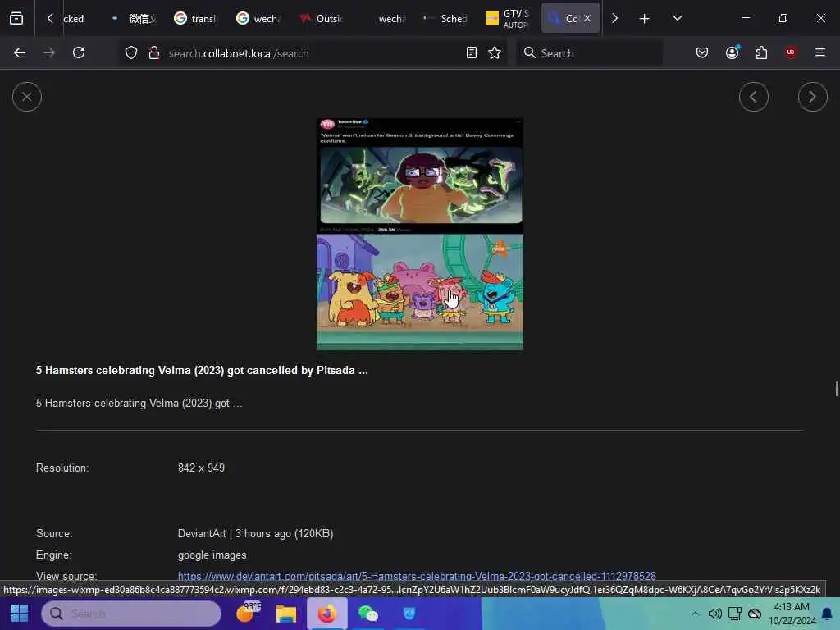Close the image detail overlay
Screen dimensions: 840x630
click(27, 97)
